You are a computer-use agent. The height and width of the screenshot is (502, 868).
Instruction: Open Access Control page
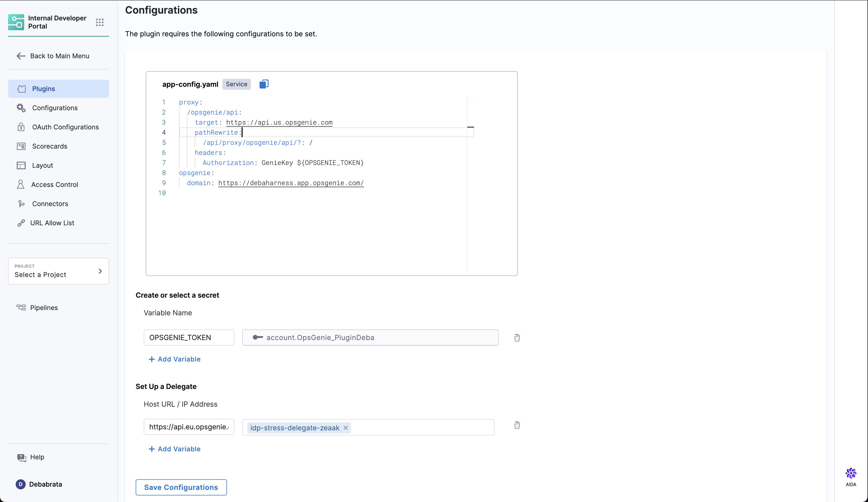(54, 185)
